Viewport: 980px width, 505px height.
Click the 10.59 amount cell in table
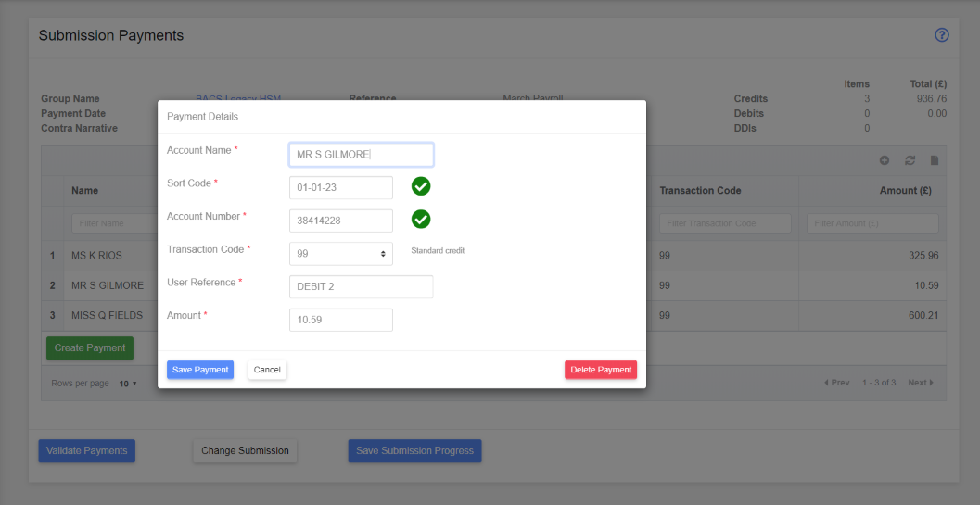(927, 285)
